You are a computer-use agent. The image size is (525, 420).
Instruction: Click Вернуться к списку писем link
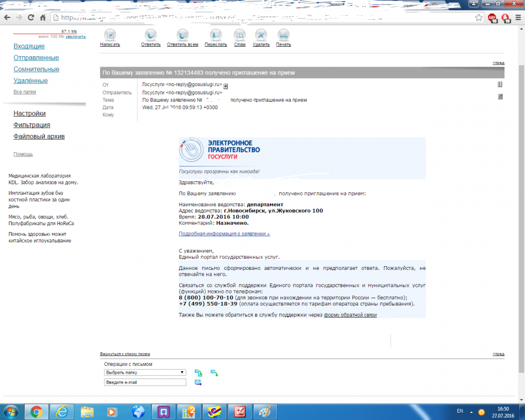click(128, 354)
